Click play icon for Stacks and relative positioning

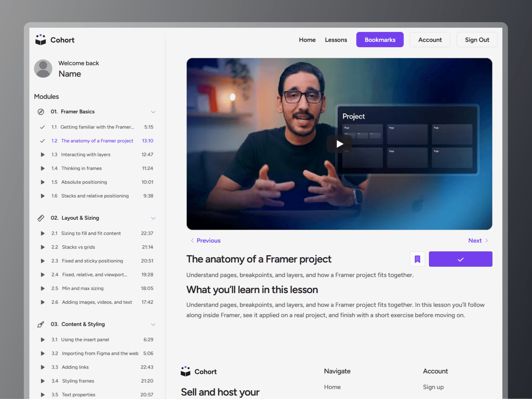pos(43,196)
